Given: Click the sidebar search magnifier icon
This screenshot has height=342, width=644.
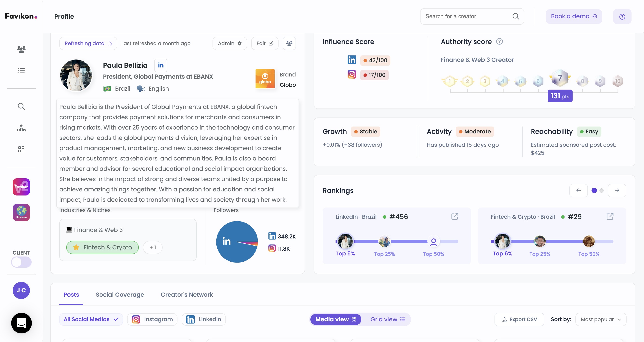Looking at the screenshot, I should pos(21,106).
